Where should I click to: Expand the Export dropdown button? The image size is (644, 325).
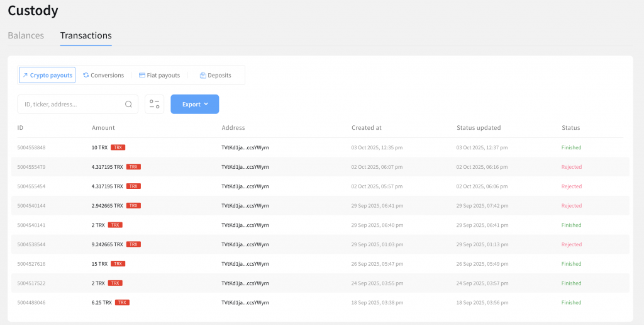point(195,105)
